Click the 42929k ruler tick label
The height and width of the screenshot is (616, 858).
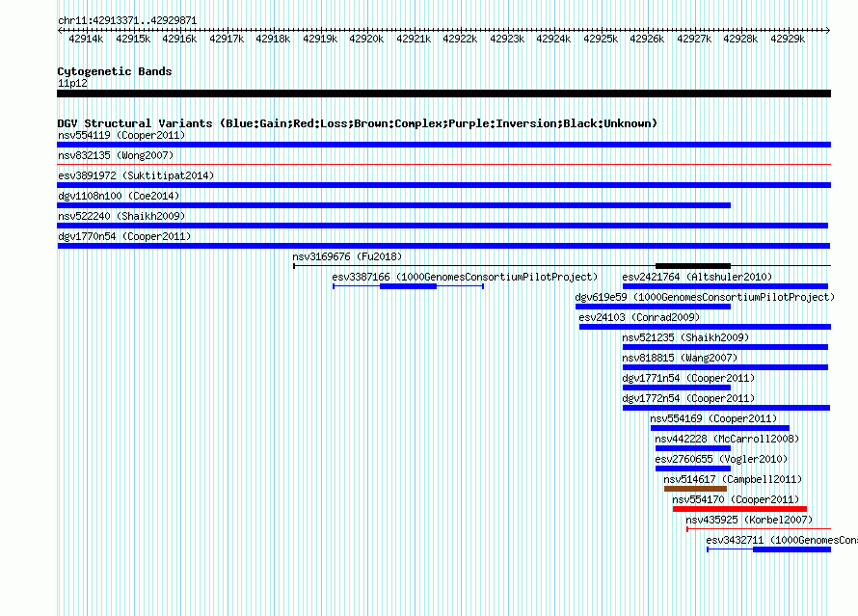pyautogui.click(x=788, y=39)
